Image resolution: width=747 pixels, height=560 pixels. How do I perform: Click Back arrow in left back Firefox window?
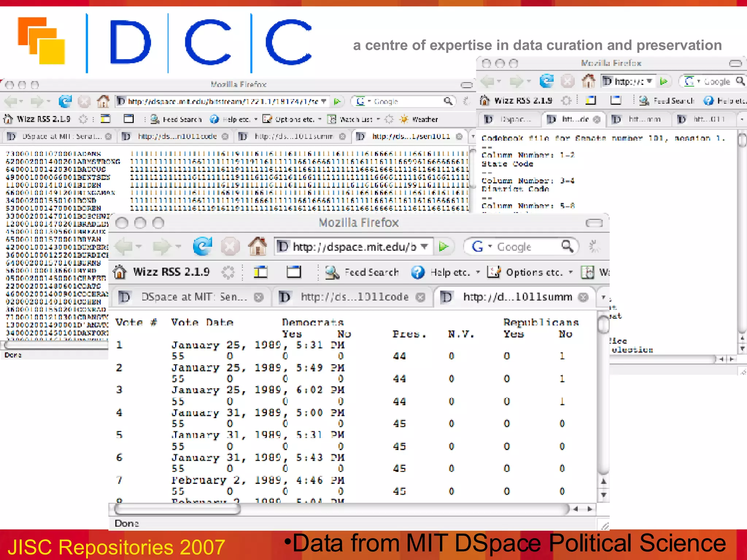(x=11, y=101)
